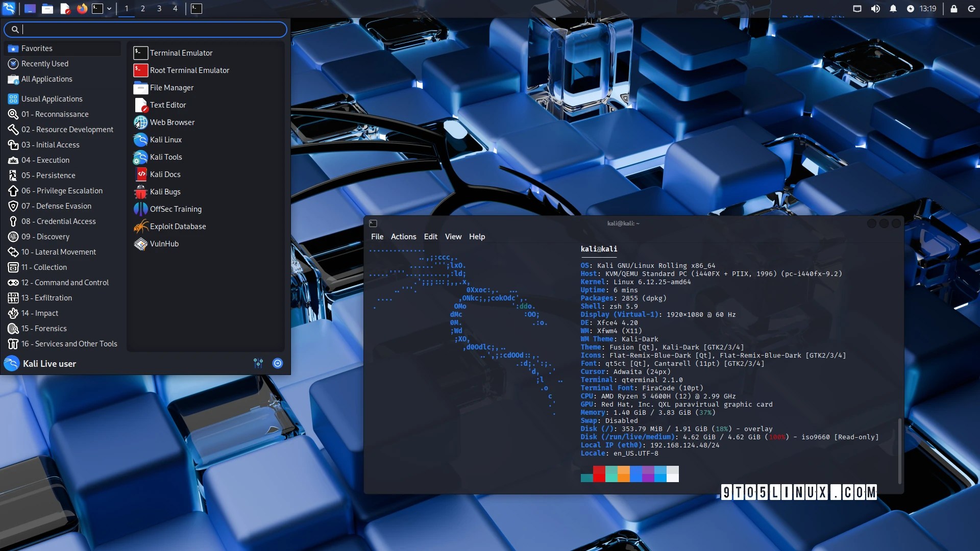Open the wired network connection icon

click(x=857, y=9)
